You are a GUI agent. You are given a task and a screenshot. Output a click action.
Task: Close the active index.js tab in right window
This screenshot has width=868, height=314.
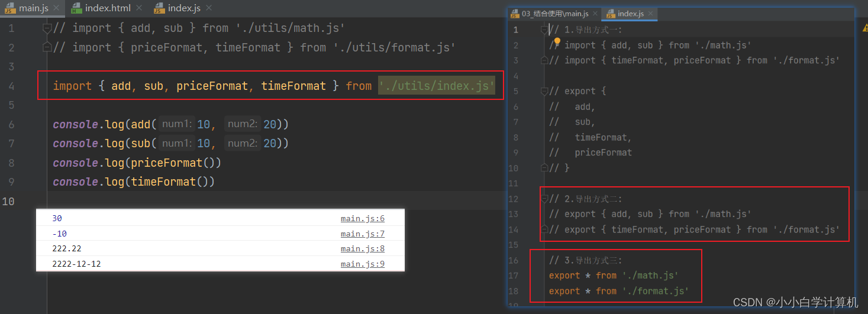(x=650, y=14)
